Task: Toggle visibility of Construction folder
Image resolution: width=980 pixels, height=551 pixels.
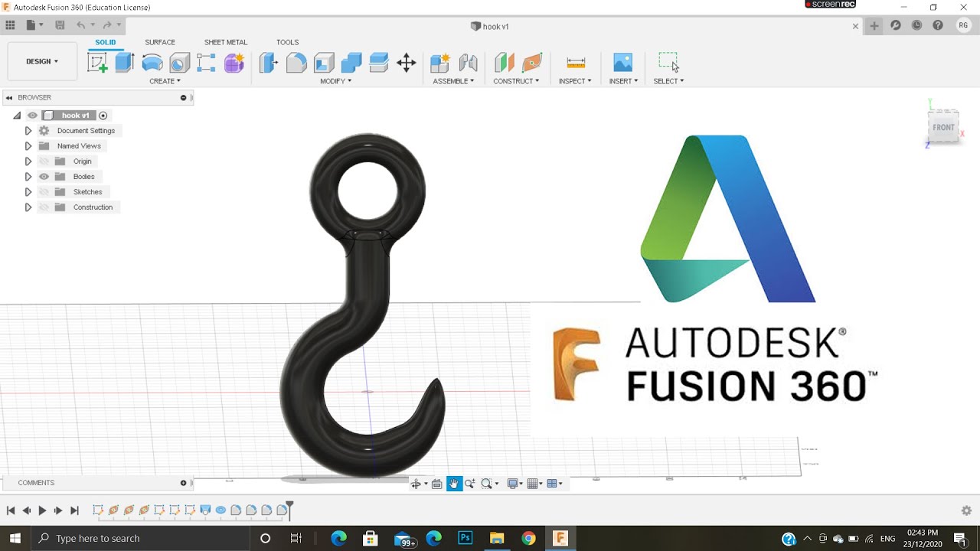Action: coord(44,207)
